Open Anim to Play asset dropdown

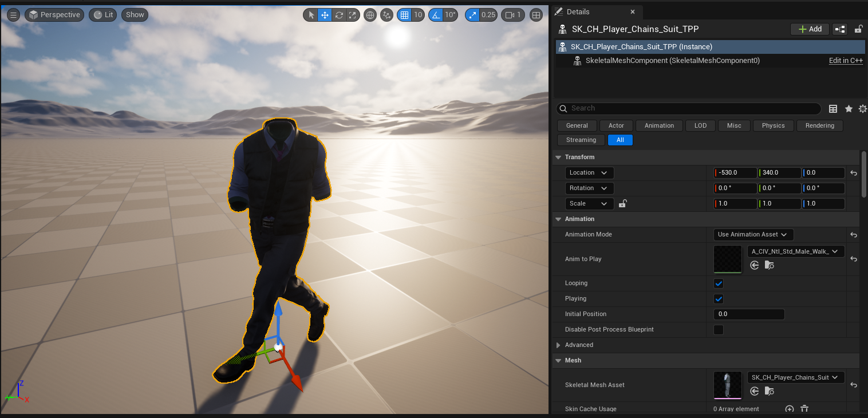click(x=796, y=251)
